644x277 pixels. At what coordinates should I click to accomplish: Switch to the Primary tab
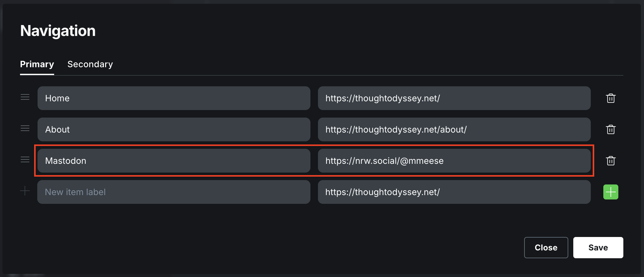click(37, 64)
